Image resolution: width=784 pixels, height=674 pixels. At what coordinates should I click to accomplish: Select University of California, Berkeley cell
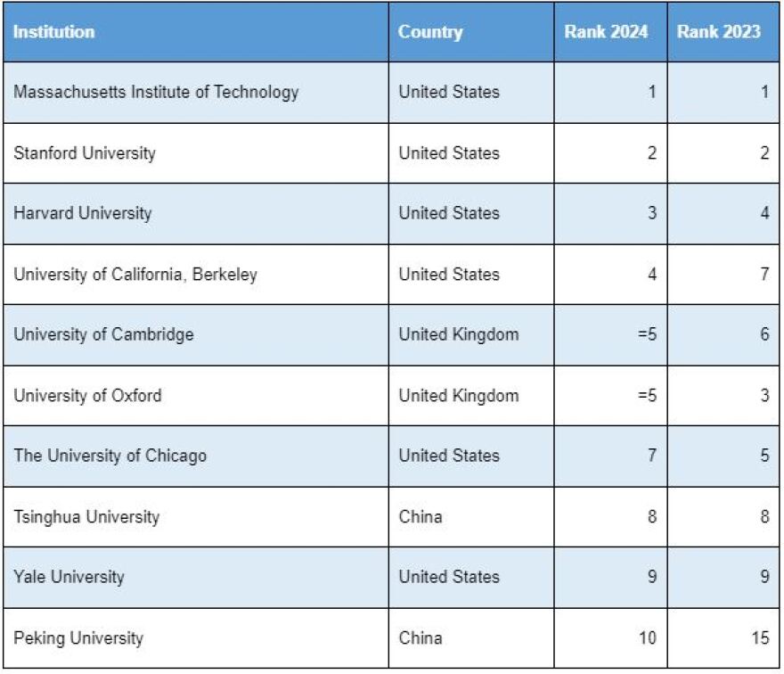pos(135,274)
